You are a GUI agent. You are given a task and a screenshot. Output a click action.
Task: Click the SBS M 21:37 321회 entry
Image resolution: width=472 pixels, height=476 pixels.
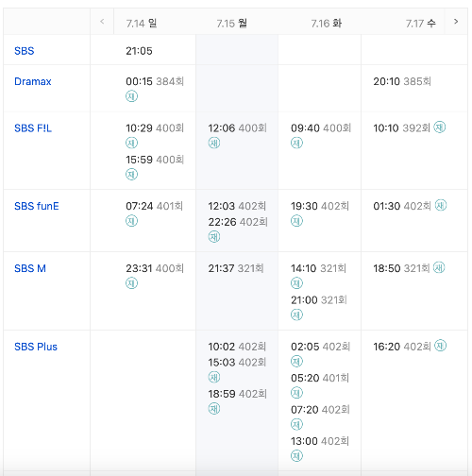click(x=236, y=268)
